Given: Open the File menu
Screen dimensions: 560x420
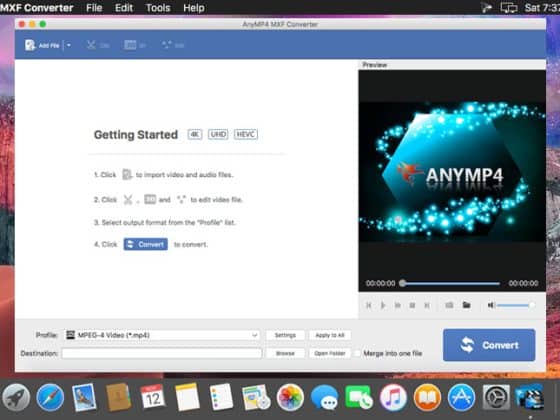Looking at the screenshot, I should (94, 8).
